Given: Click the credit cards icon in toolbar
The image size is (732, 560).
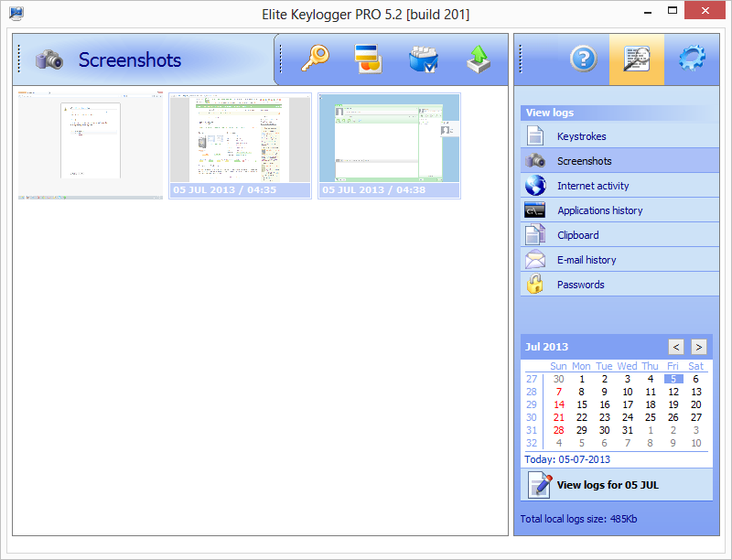Looking at the screenshot, I should [x=368, y=59].
